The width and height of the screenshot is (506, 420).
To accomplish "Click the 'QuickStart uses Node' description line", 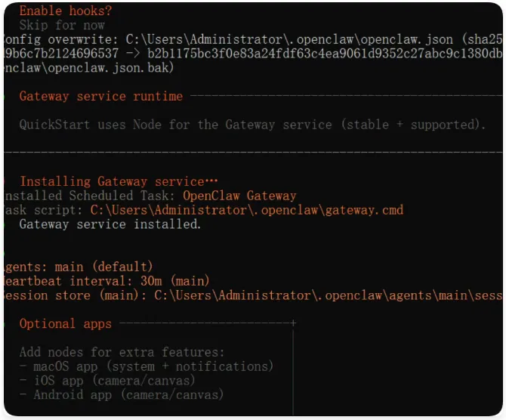I will point(252,125).
